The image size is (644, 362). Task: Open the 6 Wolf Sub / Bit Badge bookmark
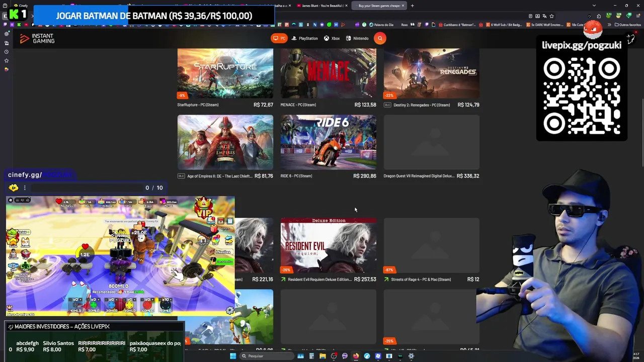pos(505,25)
